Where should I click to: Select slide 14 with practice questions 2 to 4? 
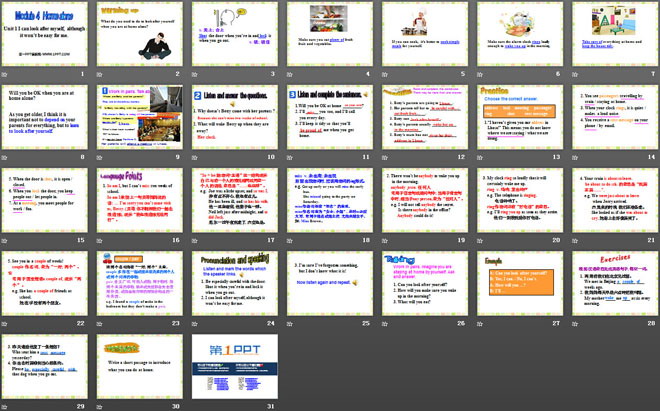pos(615,117)
